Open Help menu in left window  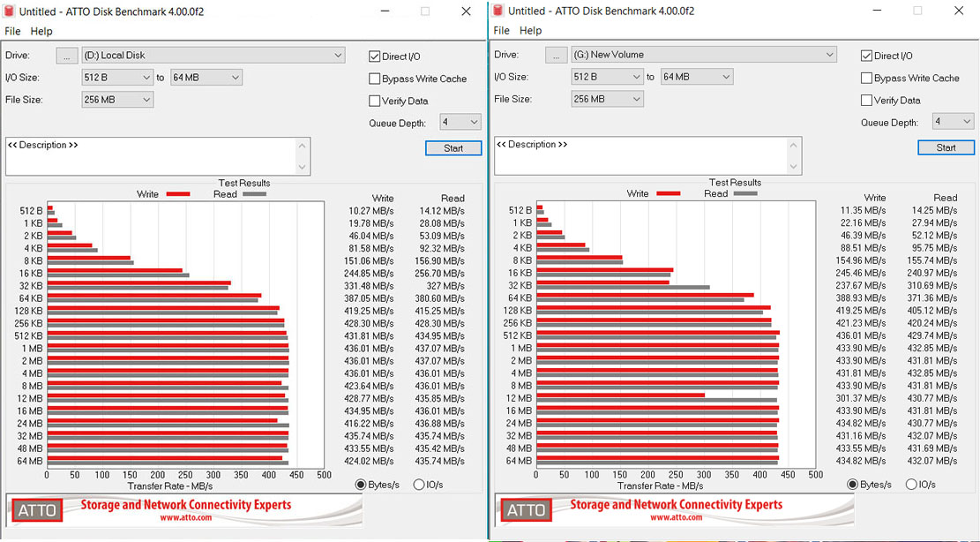[41, 31]
